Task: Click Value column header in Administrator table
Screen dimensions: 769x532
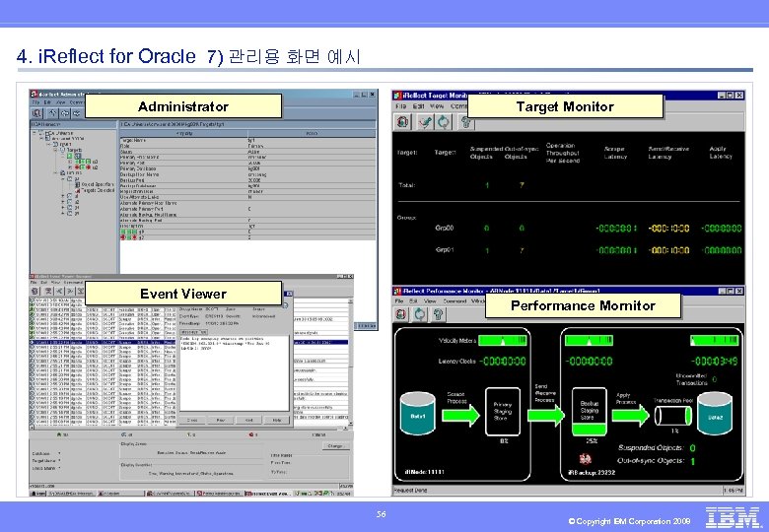Action: coord(312,133)
